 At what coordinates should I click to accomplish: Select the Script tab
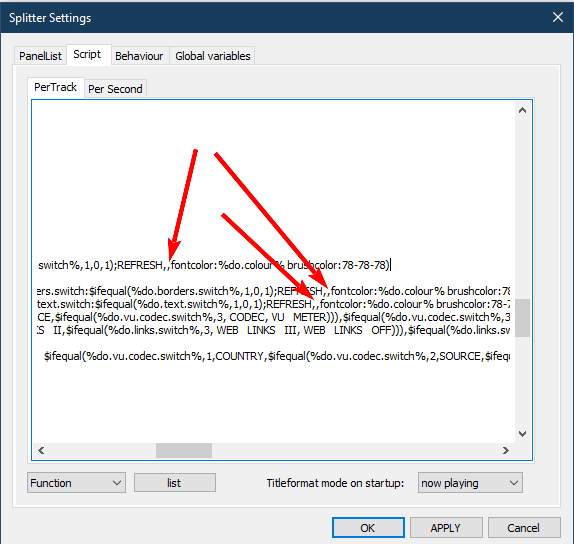coord(87,55)
